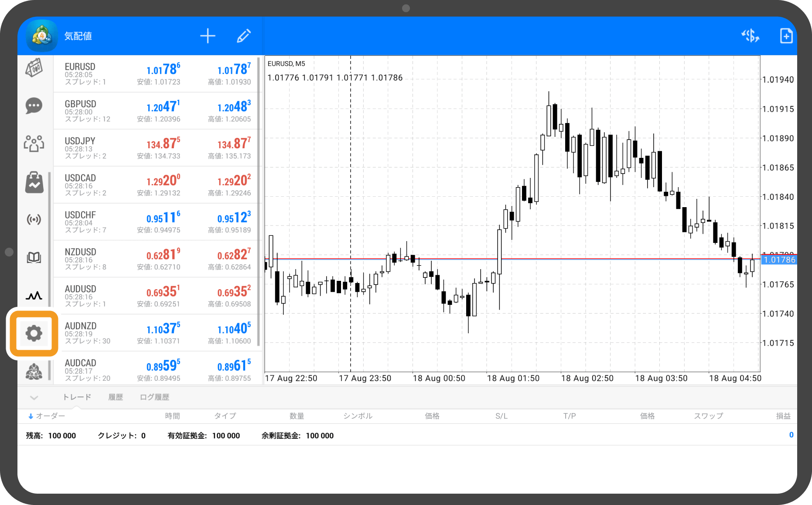812x505 pixels.
Task: Tap EURUSD ask price 1.01787
Action: (x=234, y=69)
